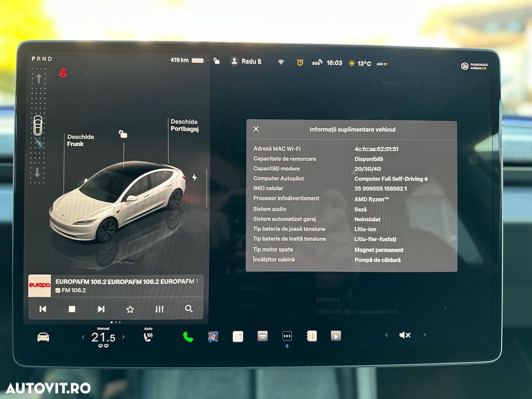Screen dimensions: 532x399
Task: Open the green Phone app
Action: pos(188,337)
